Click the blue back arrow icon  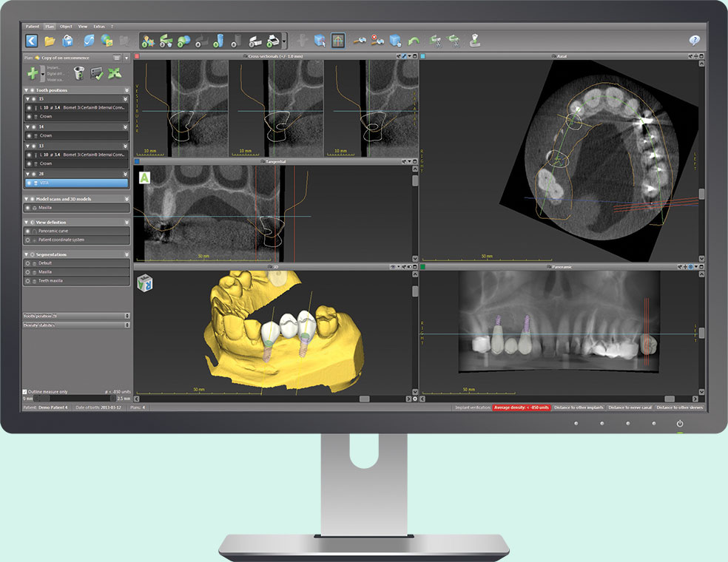point(31,41)
